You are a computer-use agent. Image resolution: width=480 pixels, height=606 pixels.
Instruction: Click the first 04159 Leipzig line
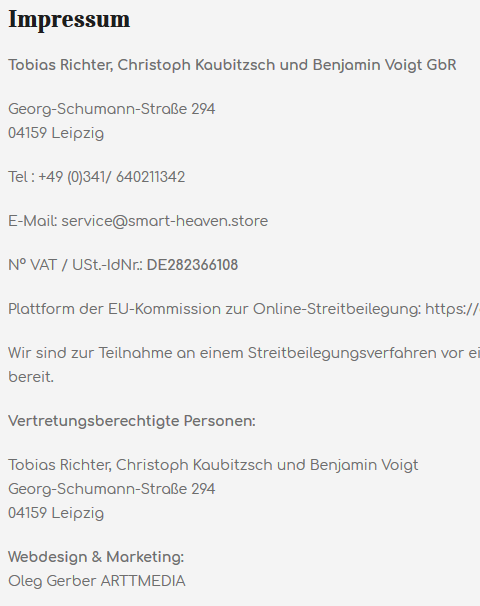pos(56,134)
